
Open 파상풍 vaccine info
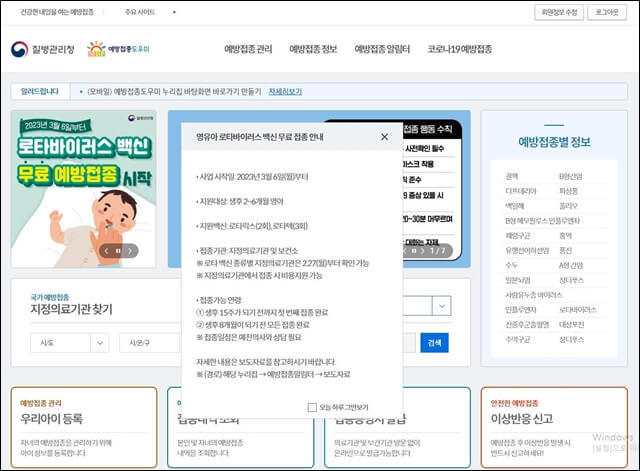click(x=568, y=191)
